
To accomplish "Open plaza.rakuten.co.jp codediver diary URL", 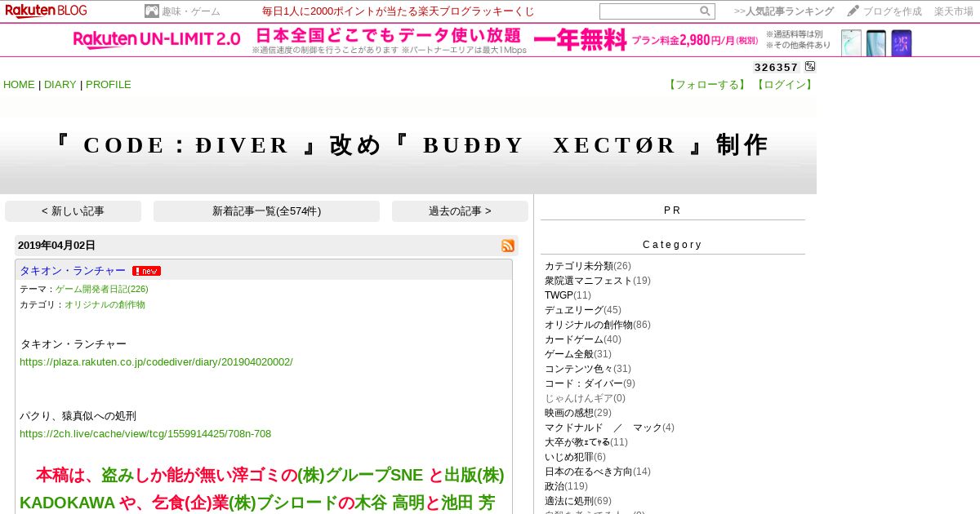I will 156,361.
